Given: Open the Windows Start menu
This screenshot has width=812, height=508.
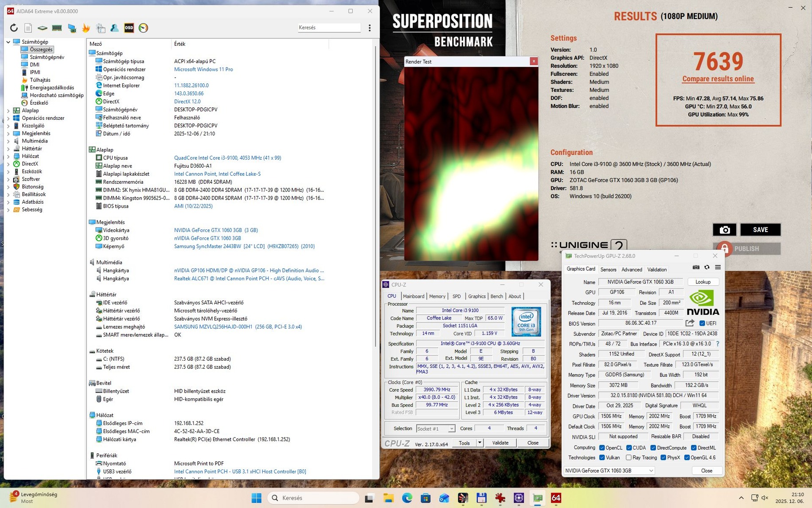Looking at the screenshot, I should tap(257, 498).
